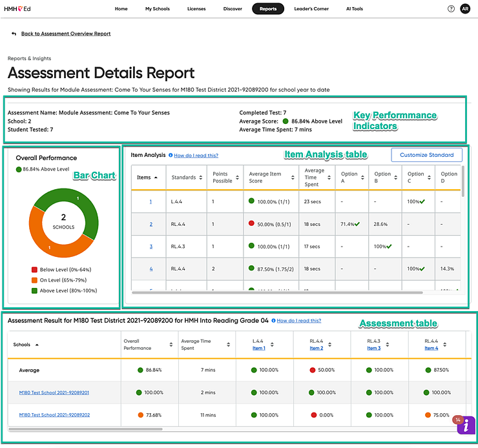Open the purple info widget with badge 14

466,425
